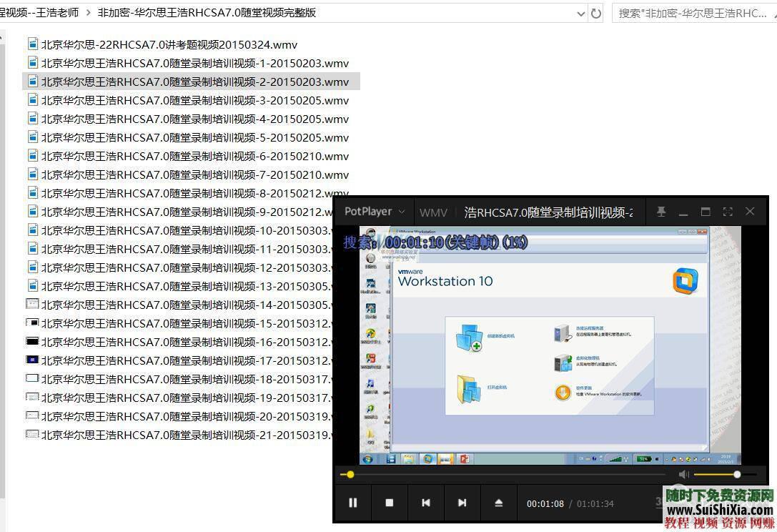Click the refresh icon in the address bar
777x532 pixels.
pyautogui.click(x=596, y=13)
